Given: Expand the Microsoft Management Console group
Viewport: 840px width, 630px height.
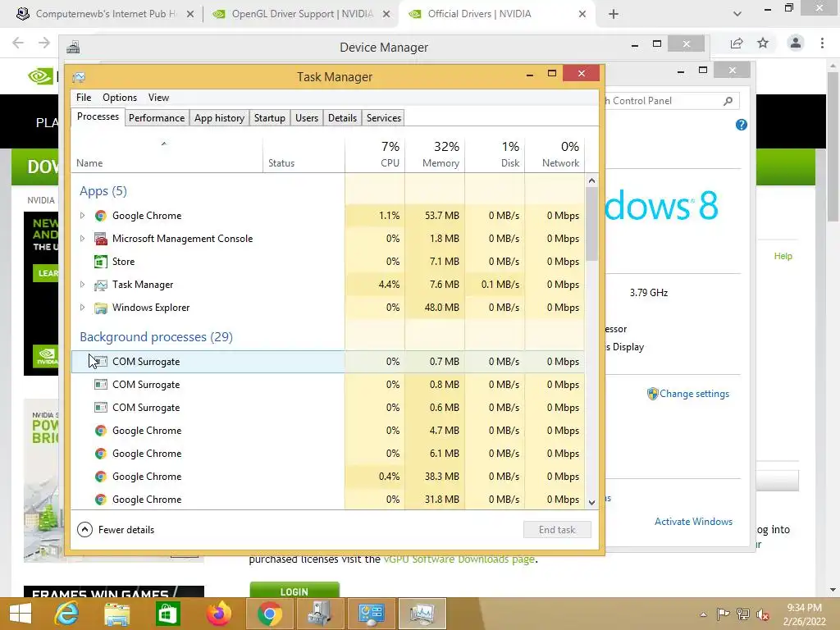Looking at the screenshot, I should pos(82,239).
